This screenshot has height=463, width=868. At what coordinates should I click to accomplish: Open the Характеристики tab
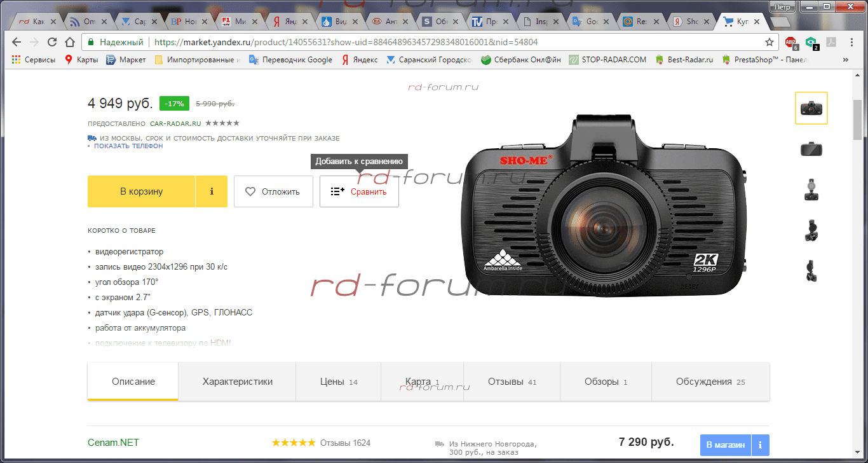[238, 382]
